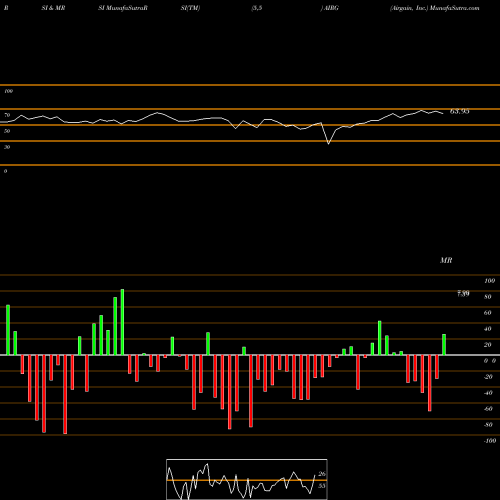Click the 'SI(TM)' header label
The height and width of the screenshot is (500, 500).
190,8
